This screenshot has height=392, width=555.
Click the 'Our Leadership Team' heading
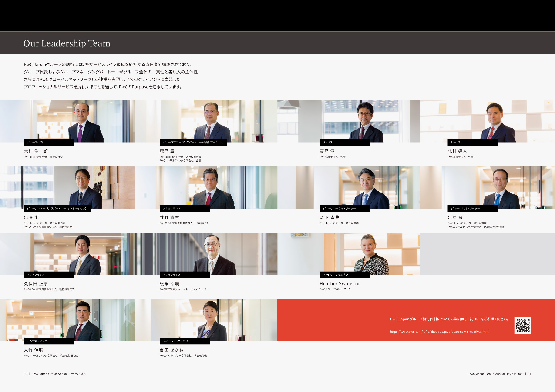tap(67, 43)
